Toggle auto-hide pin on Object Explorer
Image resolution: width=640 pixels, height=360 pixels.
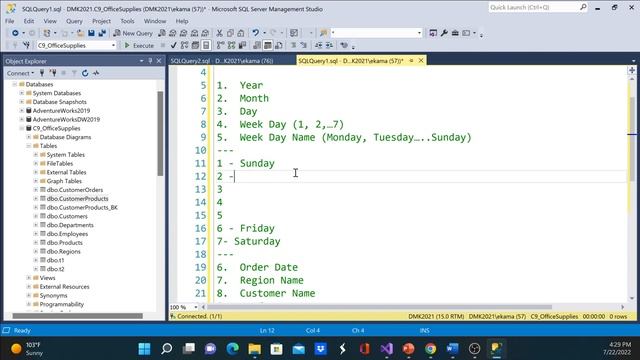click(150, 61)
